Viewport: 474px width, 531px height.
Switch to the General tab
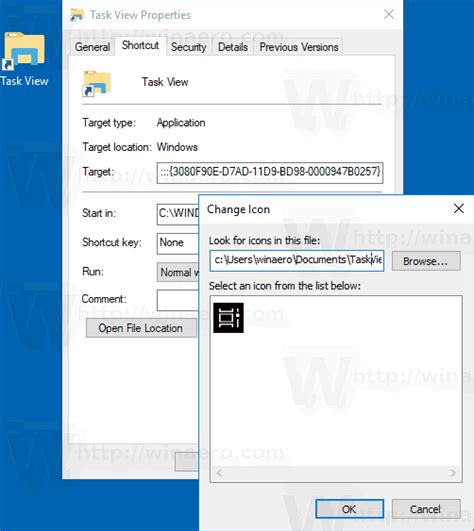(92, 47)
